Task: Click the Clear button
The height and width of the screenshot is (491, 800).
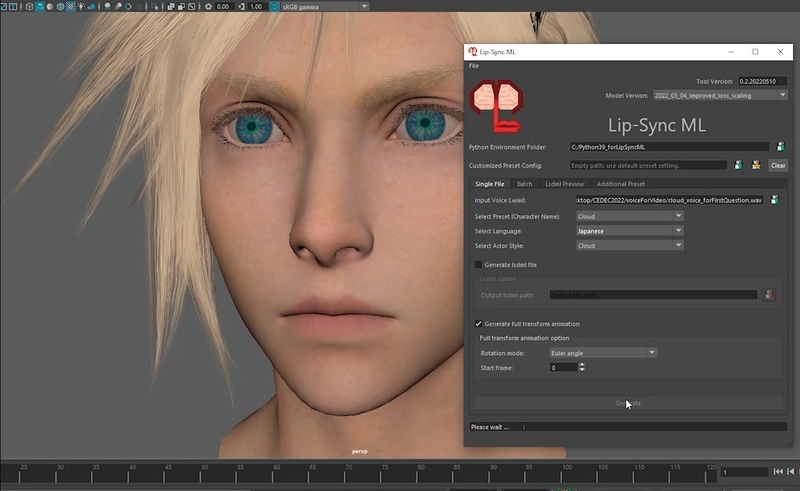Action: [x=778, y=165]
